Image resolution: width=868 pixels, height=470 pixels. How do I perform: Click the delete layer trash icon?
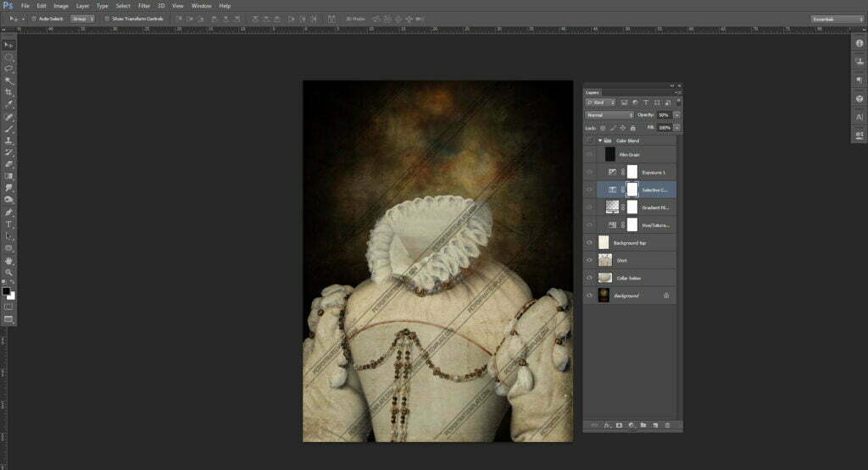[x=667, y=424]
